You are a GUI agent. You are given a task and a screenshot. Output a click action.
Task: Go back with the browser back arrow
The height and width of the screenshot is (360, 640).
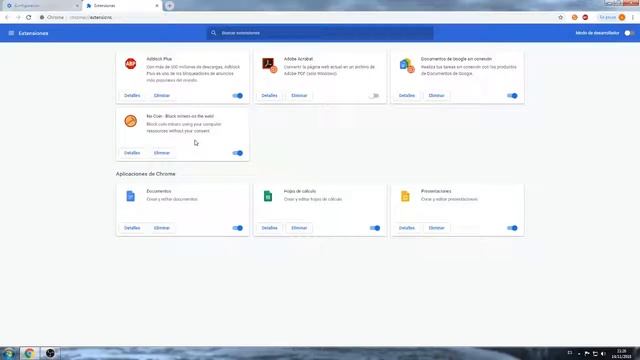[x=7, y=18]
